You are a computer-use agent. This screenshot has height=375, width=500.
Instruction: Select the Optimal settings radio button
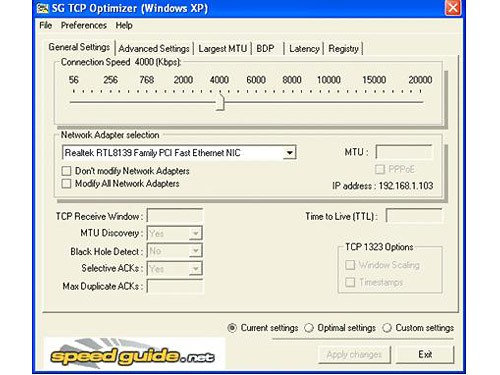click(x=309, y=328)
